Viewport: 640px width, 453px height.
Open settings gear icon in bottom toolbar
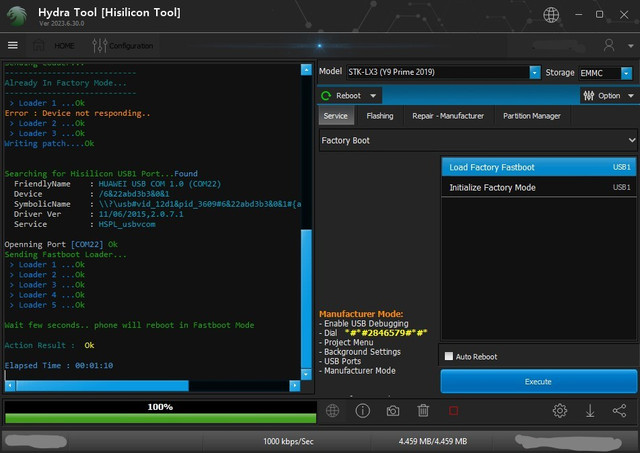coord(560,411)
